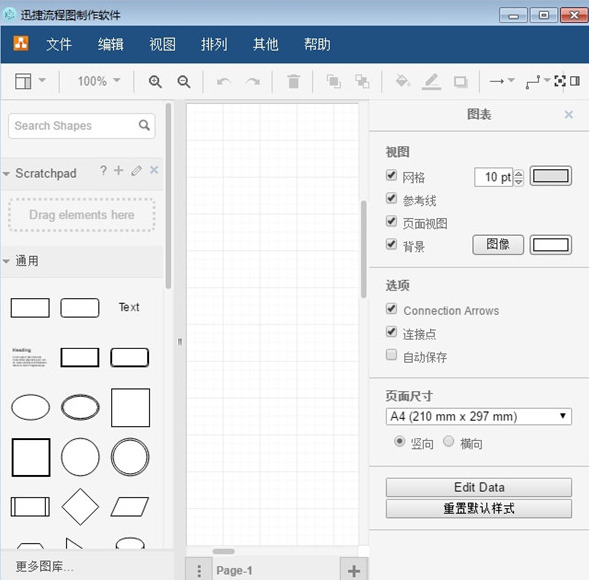589x580 pixels.
Task: Edit the scratchpad with pencil icon
Action: (136, 171)
